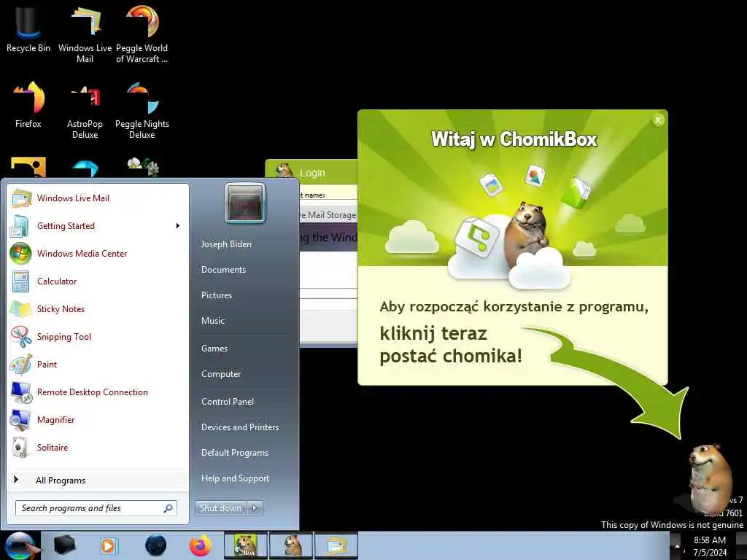Click the Sticky Notes label
This screenshot has width=747, height=560.
click(x=61, y=309)
